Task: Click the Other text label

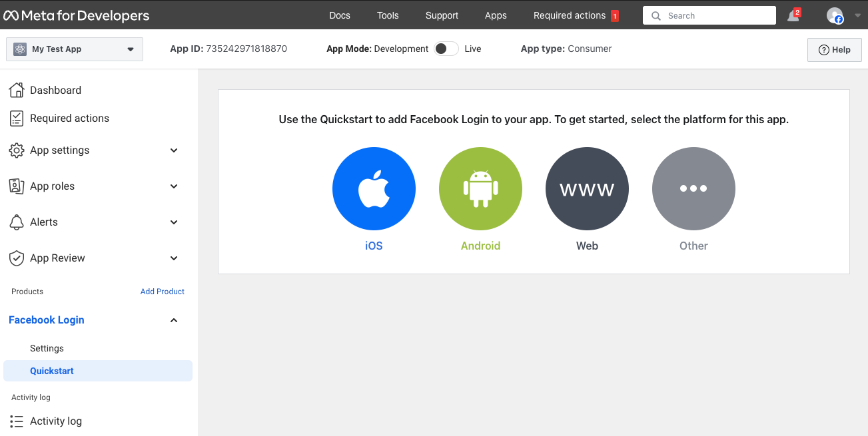Action: point(693,246)
